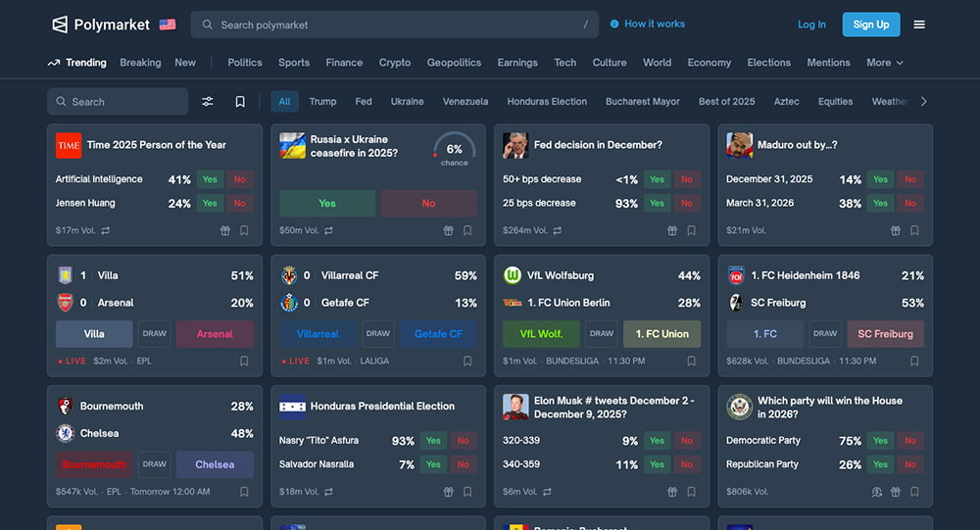Click the market filter Search box
The image size is (980, 530).
point(118,101)
